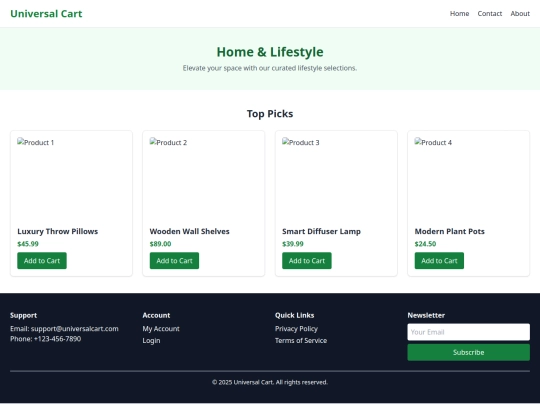Add Modern Plant Pots to cart
Image resolution: width=540 pixels, height=405 pixels.
(439, 261)
